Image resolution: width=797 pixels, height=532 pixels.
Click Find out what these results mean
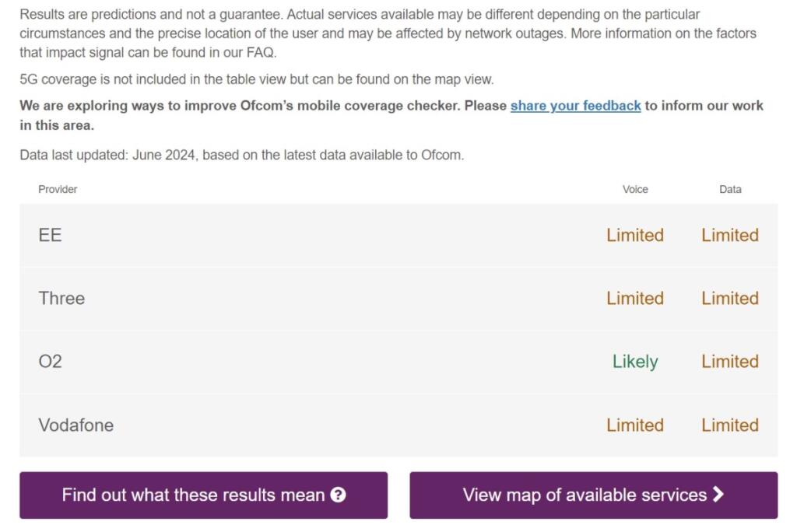(203, 495)
